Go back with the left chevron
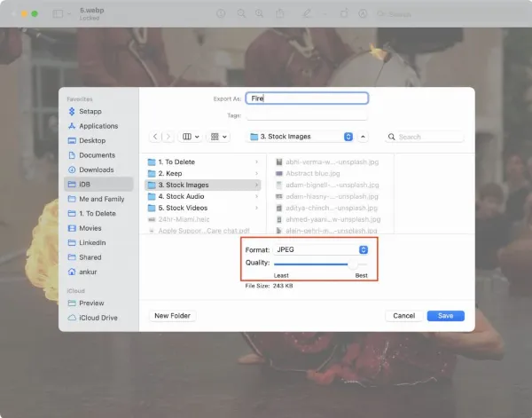This screenshot has height=418, width=532. (155, 137)
